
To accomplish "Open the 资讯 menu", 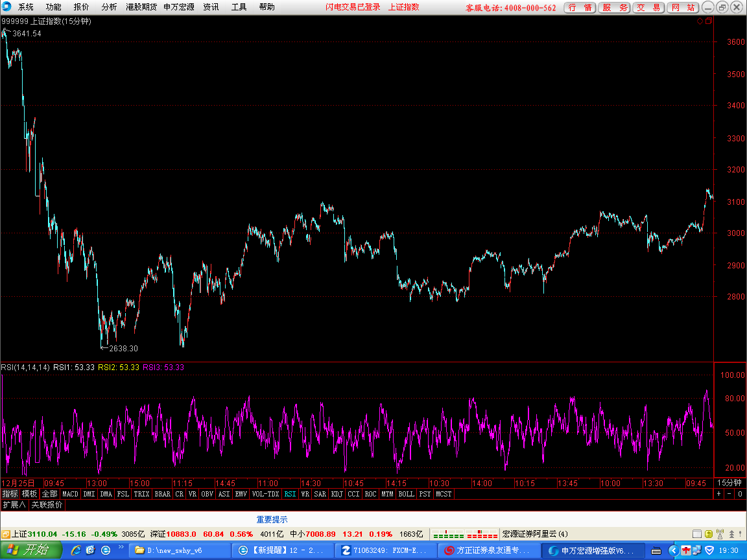I will [x=211, y=7].
